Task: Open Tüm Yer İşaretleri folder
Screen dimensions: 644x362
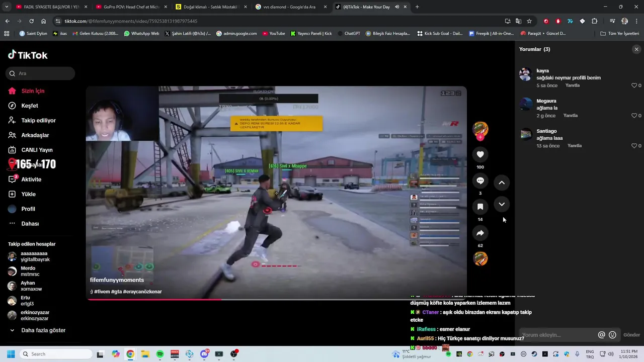Action: pyautogui.click(x=620, y=34)
